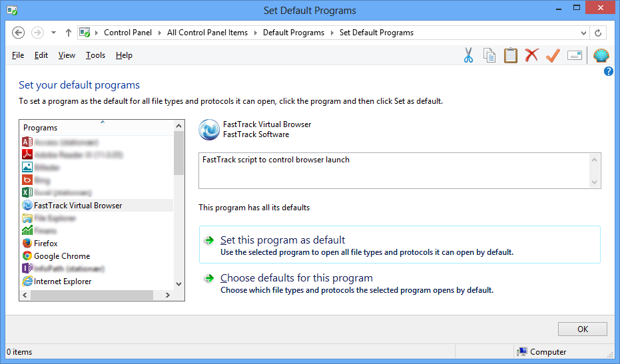Expand the address bar history dropdown
Image resolution: width=620 pixels, height=364 pixels.
click(583, 33)
